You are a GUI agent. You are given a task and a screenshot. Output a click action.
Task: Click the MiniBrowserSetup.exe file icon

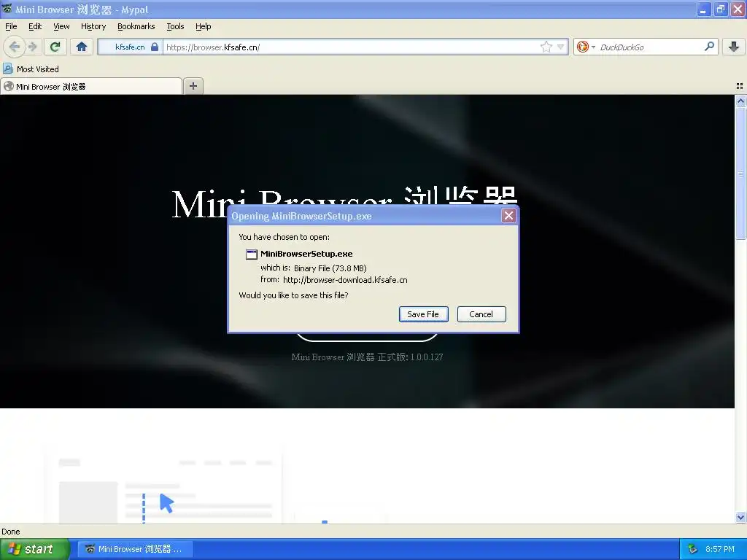[252, 254]
